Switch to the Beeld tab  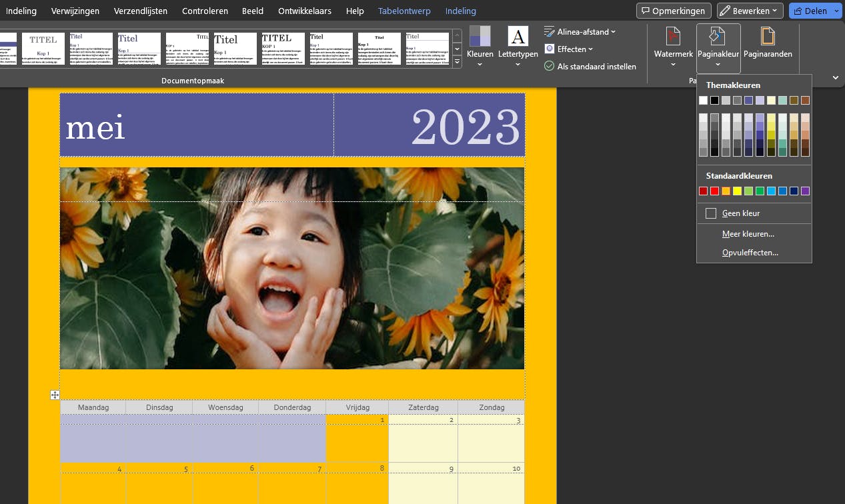(252, 11)
